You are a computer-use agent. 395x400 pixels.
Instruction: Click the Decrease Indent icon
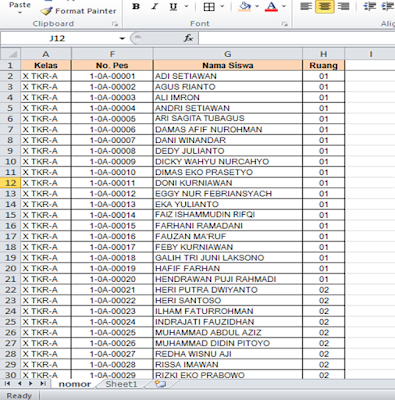pyautogui.click(x=369, y=6)
